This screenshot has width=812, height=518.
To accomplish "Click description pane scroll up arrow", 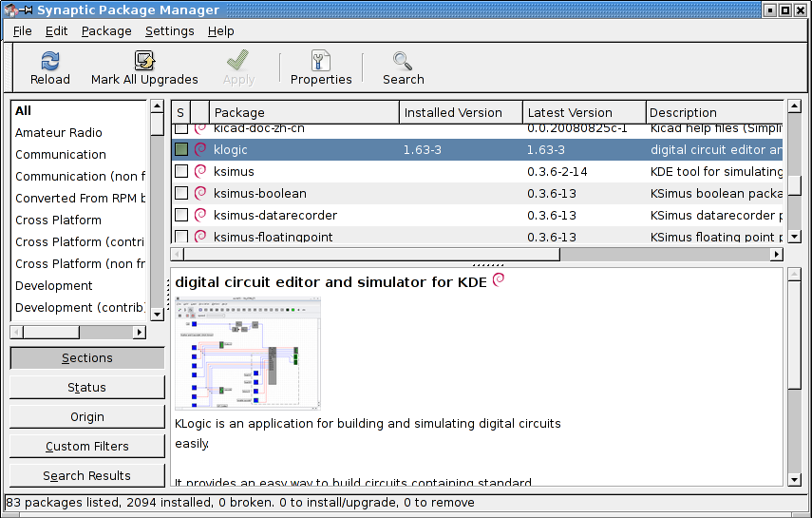I will [794, 275].
